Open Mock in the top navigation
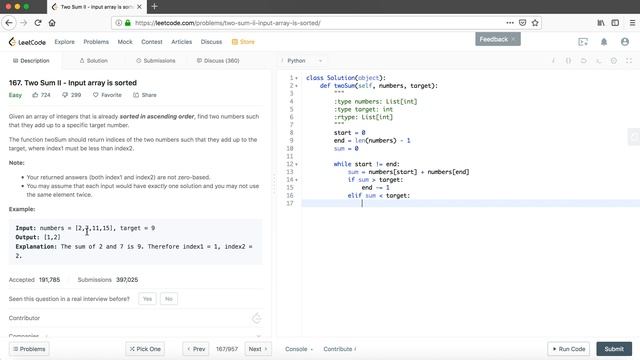This screenshot has height=360, width=640. click(x=125, y=42)
